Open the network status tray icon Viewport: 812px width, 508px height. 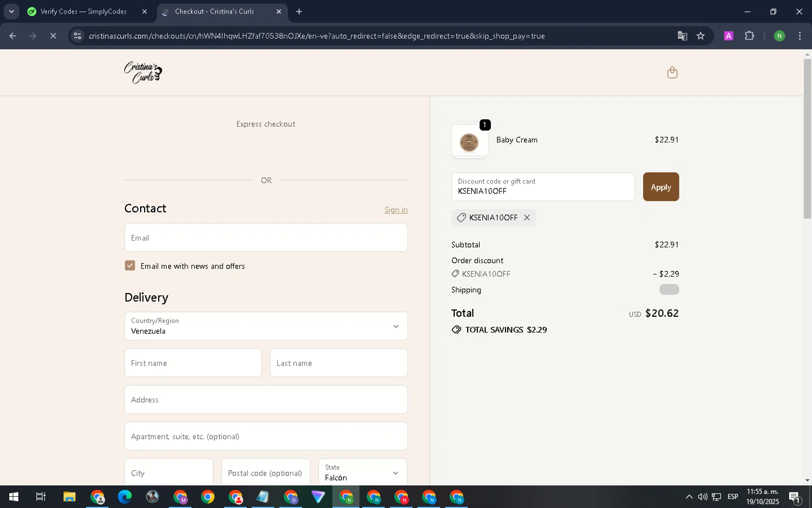click(716, 497)
